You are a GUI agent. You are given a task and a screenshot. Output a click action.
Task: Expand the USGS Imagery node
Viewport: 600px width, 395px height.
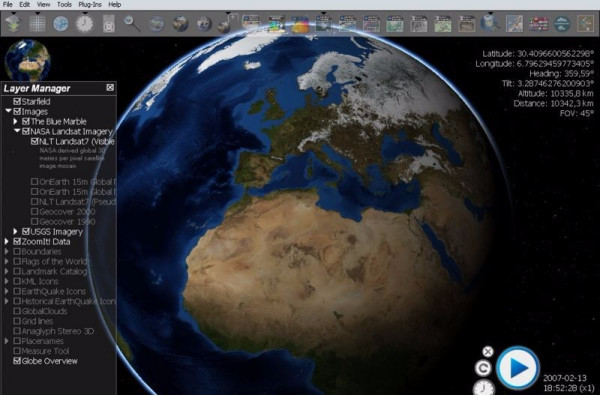[x=16, y=232]
